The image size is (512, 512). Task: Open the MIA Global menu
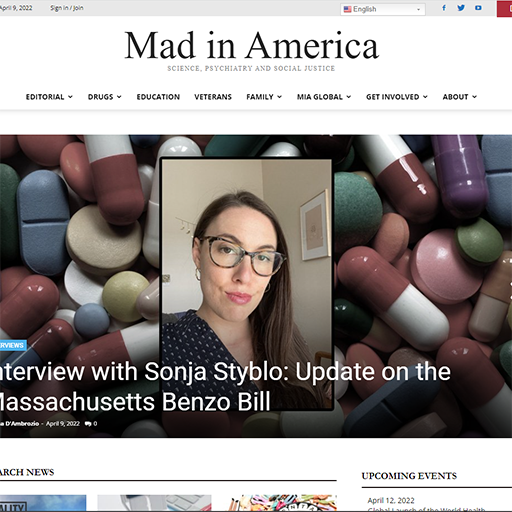pyautogui.click(x=324, y=97)
